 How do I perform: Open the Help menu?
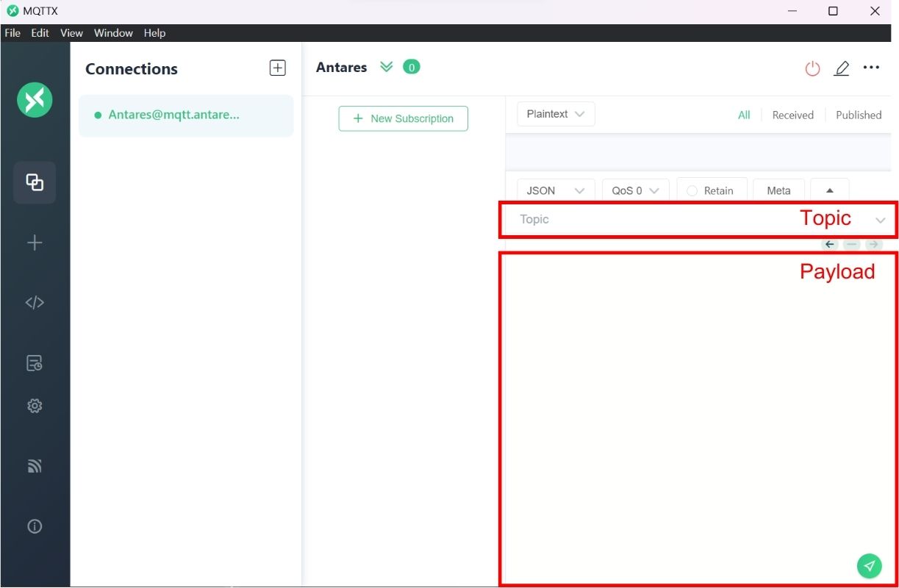click(154, 33)
